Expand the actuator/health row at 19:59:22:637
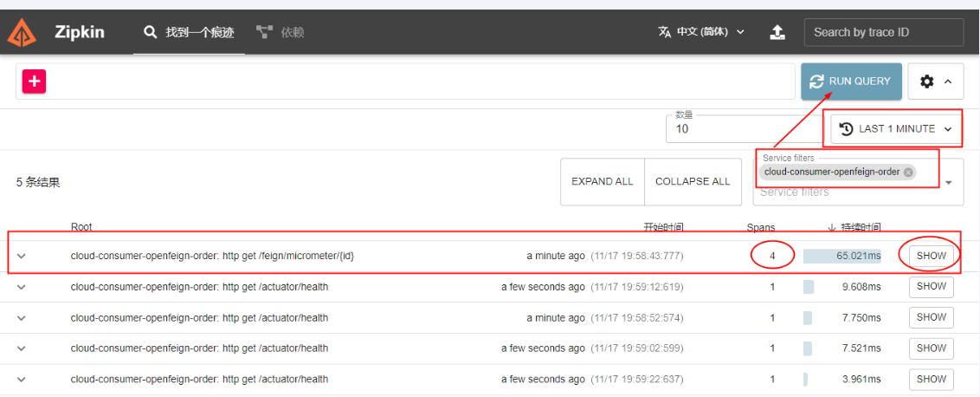980x397 pixels. coord(22,380)
